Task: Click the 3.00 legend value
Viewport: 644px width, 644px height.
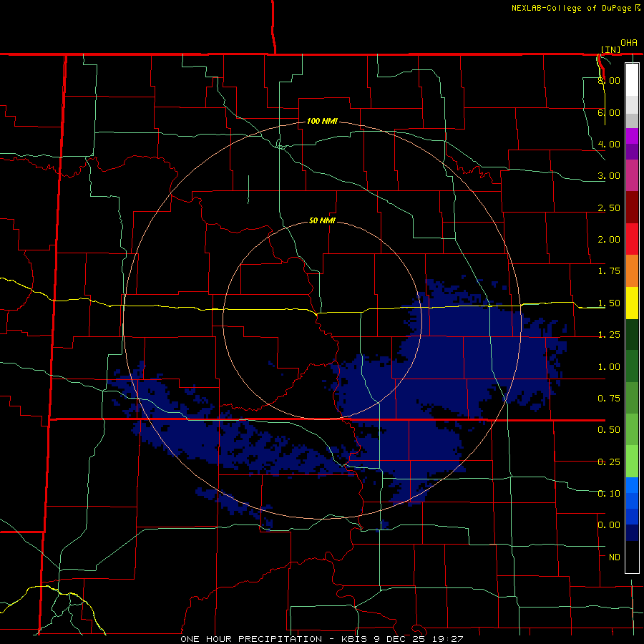Action: pyautogui.click(x=609, y=176)
